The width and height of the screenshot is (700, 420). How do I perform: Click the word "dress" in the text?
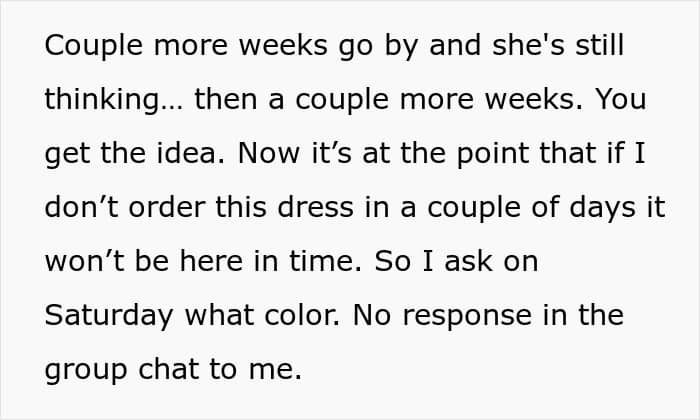[x=315, y=207]
